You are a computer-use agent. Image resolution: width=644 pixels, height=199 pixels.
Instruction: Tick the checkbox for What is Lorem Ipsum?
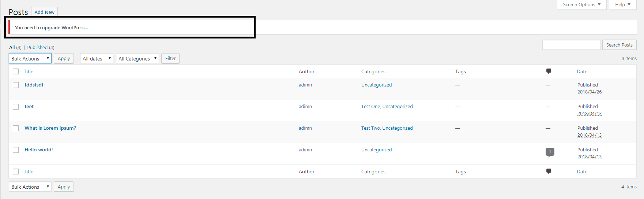pos(16,128)
